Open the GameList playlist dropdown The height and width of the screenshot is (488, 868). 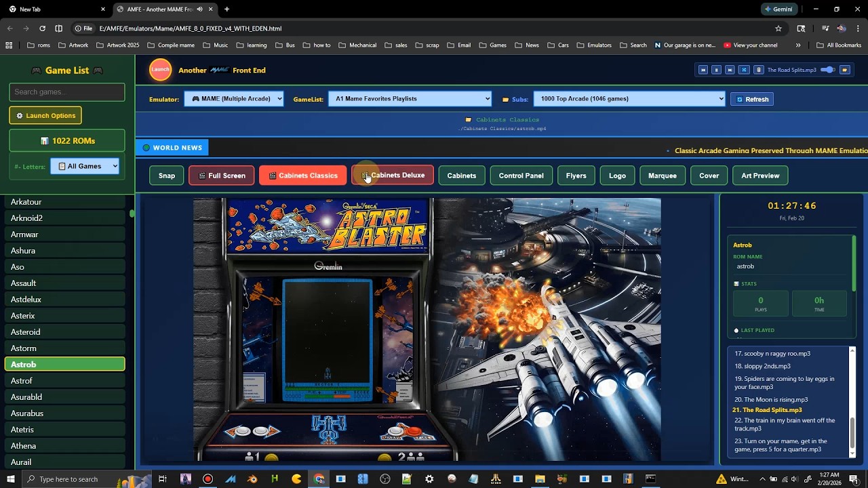(410, 99)
